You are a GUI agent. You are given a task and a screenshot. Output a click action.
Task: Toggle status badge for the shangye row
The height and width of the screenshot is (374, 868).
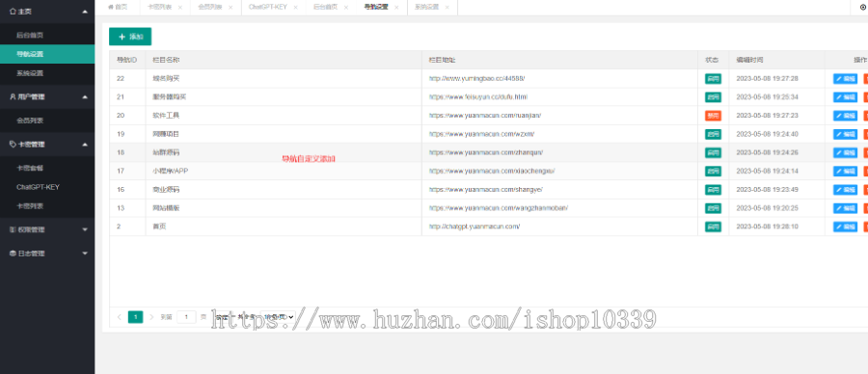713,190
